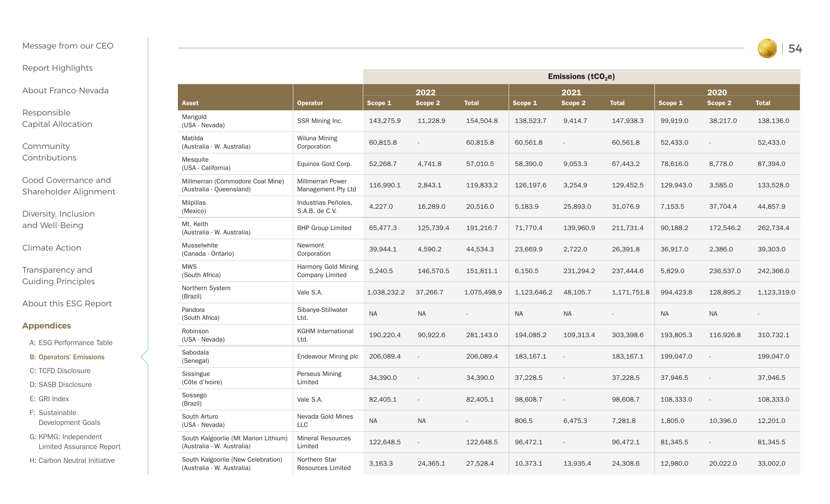Open Appendix C: TCFD Disclosure
830x504 pixels.
click(60, 371)
